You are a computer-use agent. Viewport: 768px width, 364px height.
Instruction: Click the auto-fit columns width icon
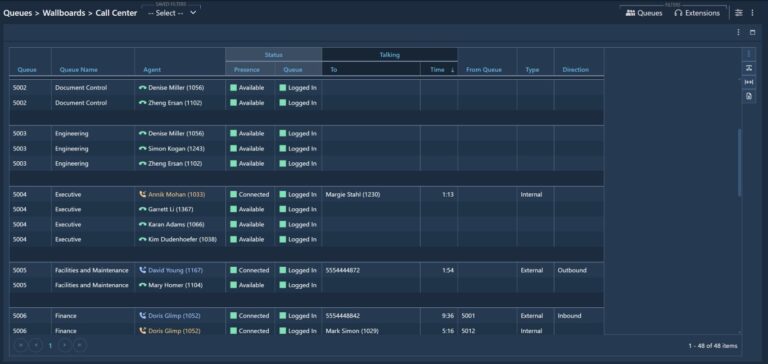click(748, 82)
